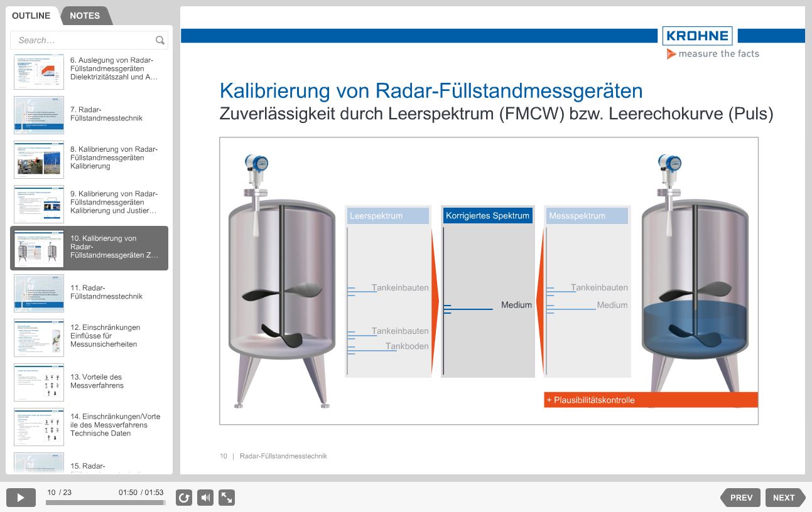This screenshot has width=812, height=512.
Task: Replay the slide via circular arrow icon
Action: [x=183, y=497]
